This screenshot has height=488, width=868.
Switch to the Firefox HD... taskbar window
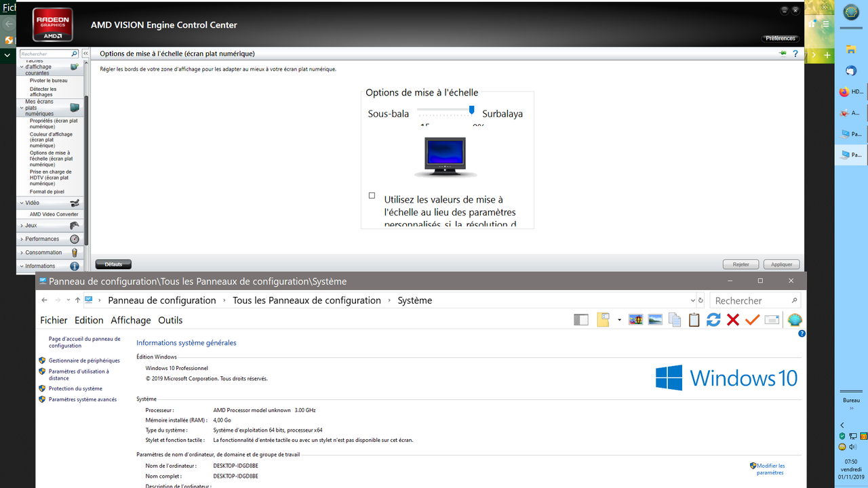(x=851, y=92)
